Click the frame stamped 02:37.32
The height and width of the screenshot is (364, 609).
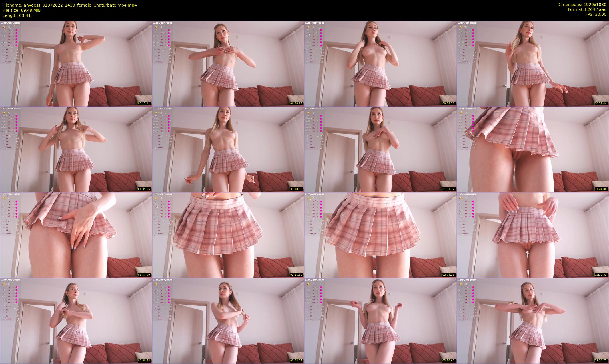(x=533, y=235)
